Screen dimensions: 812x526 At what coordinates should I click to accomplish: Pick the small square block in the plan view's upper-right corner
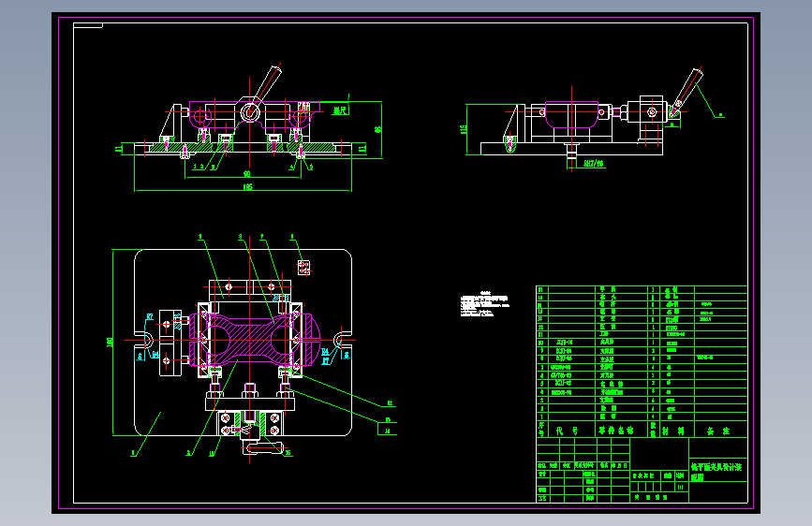304,268
